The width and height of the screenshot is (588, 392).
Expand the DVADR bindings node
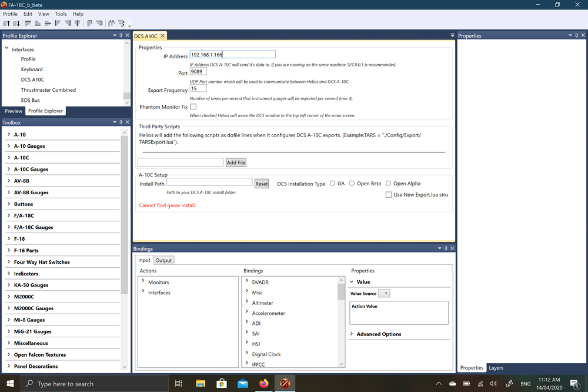(x=247, y=281)
